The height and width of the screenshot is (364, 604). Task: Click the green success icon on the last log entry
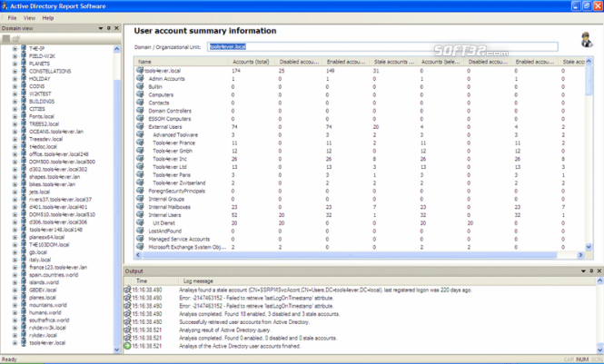128,348
